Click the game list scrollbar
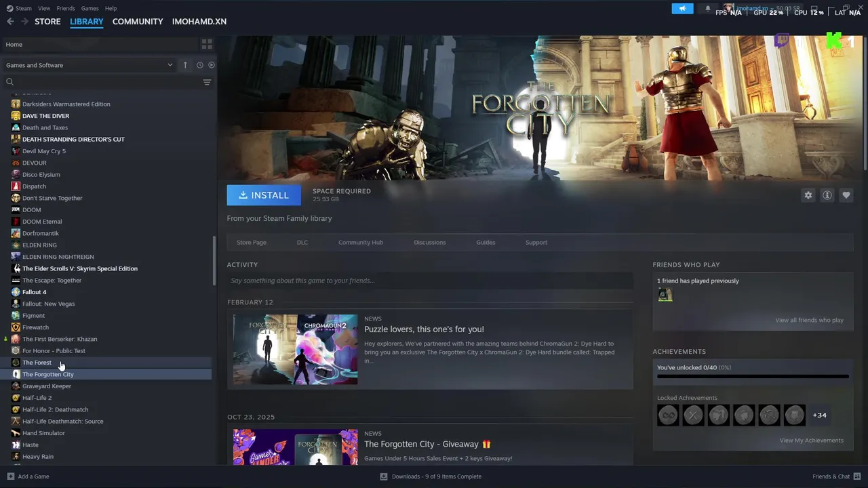The height and width of the screenshot is (488, 868). click(214, 261)
